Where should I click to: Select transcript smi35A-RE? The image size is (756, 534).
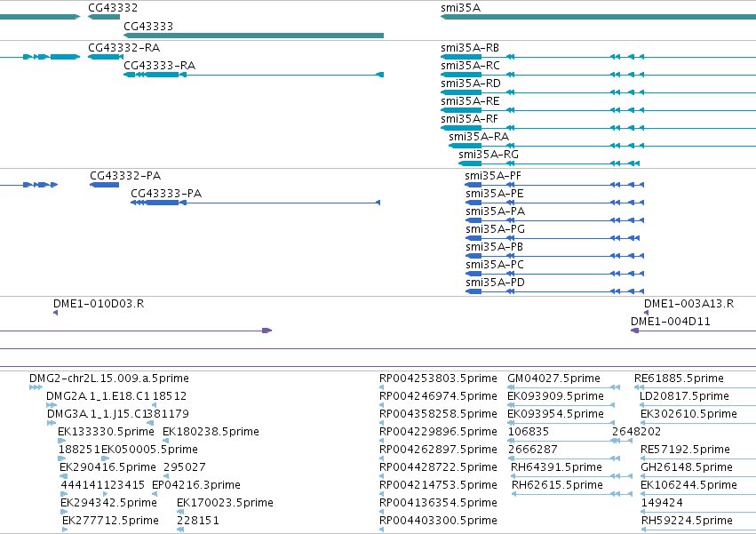click(x=470, y=101)
